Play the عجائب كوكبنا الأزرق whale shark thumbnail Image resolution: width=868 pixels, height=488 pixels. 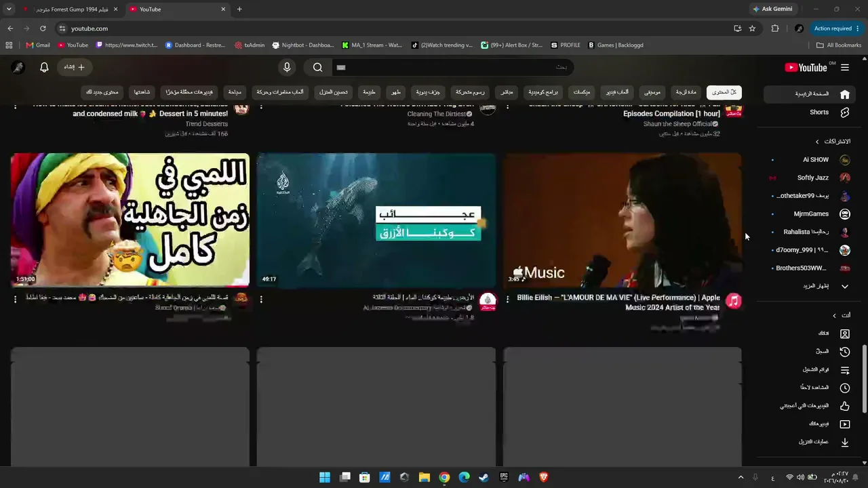click(x=376, y=220)
